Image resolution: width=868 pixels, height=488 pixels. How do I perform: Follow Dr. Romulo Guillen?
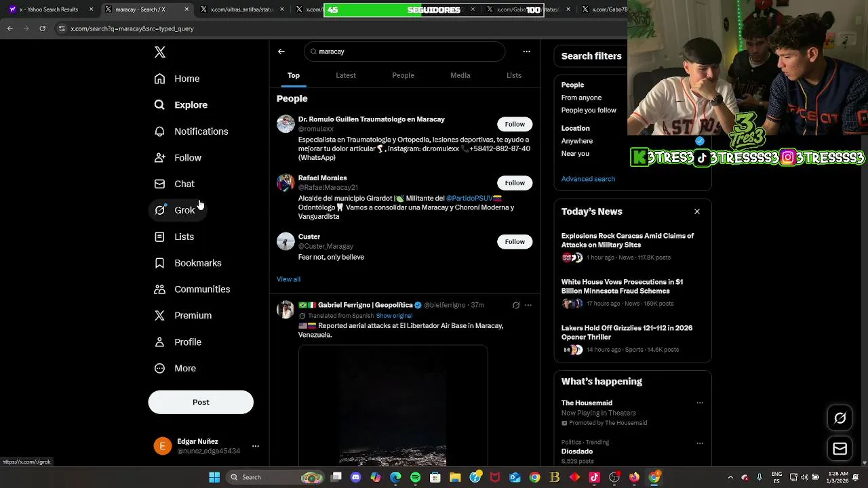[515, 124]
